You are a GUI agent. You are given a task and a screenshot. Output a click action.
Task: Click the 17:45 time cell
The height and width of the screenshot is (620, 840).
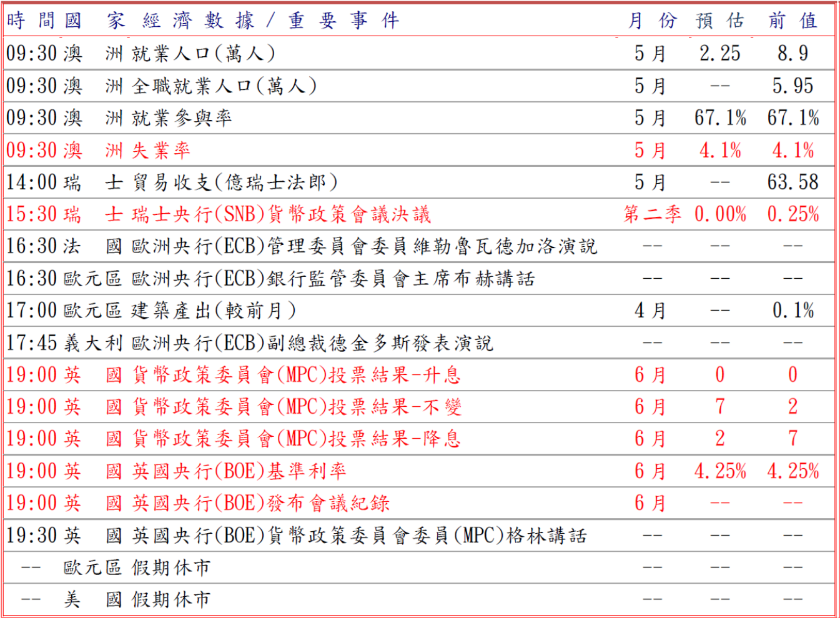coord(32,342)
